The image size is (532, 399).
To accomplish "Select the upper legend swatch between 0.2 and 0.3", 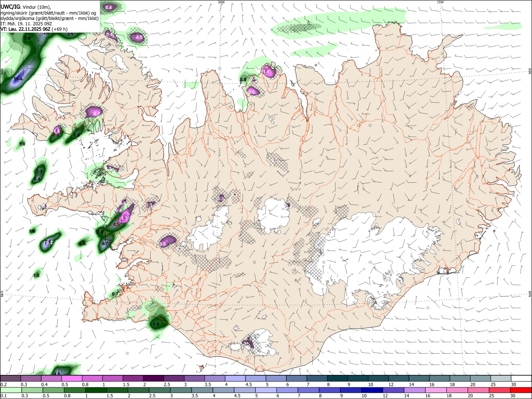I will (x=10, y=379).
